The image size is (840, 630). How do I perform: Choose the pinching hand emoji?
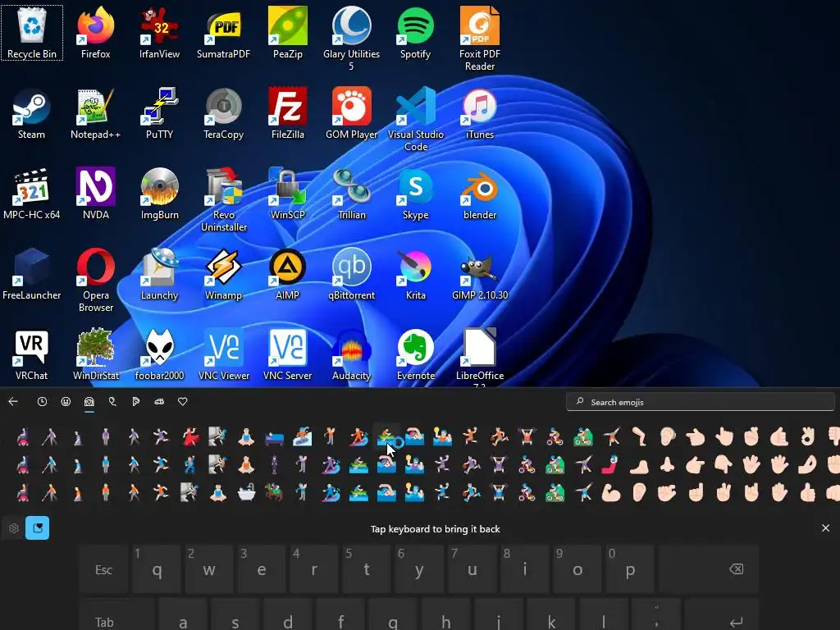(x=667, y=492)
